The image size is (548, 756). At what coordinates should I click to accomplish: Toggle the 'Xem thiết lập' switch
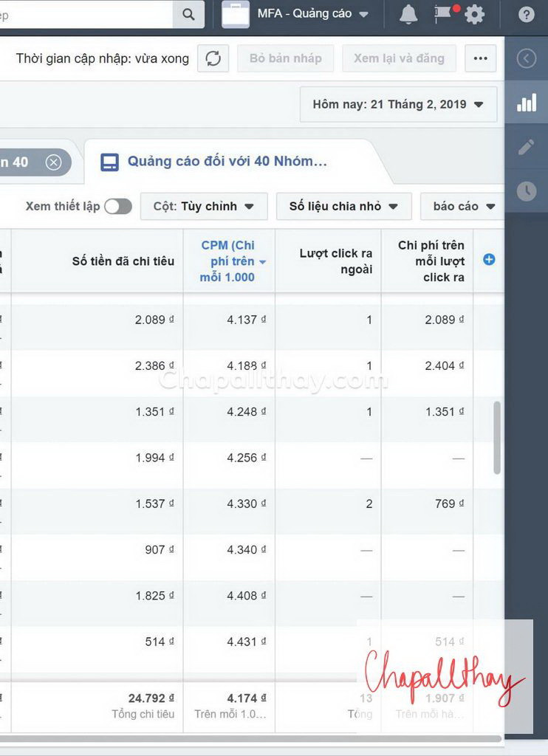pyautogui.click(x=118, y=207)
